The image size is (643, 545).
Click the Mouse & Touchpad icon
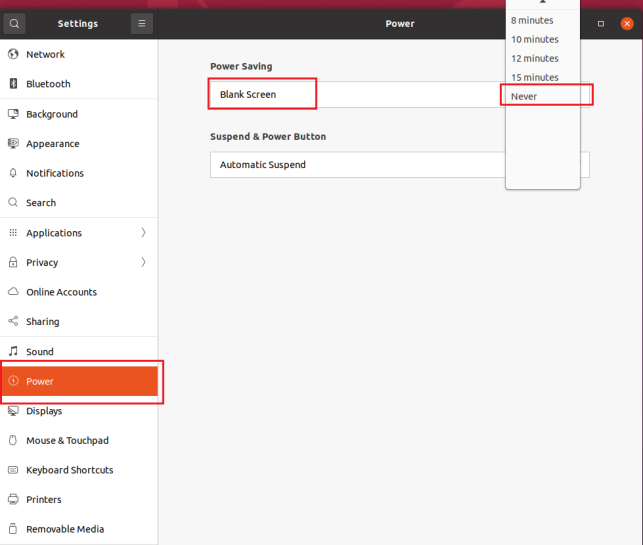pos(13,440)
